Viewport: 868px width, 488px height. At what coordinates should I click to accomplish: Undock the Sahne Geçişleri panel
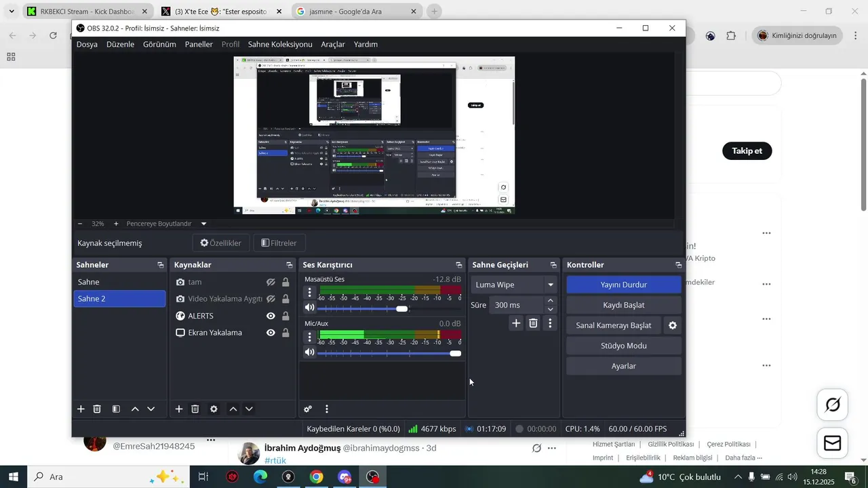click(553, 265)
